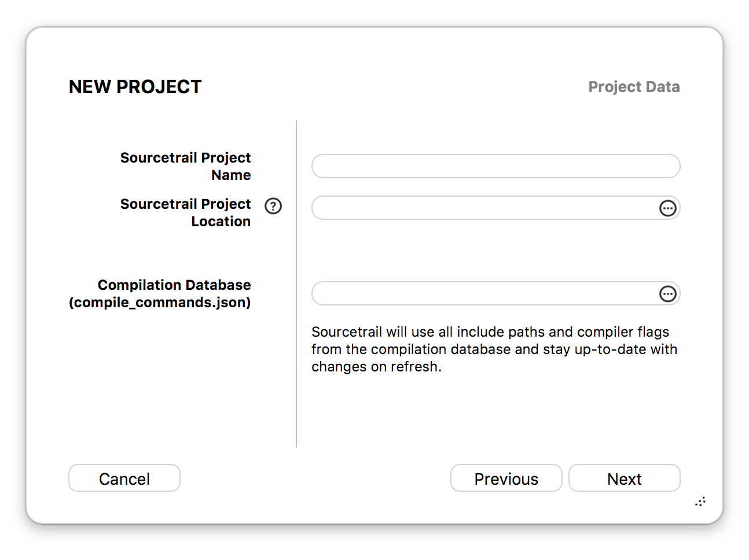Select the Sourcetrail Project Location label

point(186,212)
